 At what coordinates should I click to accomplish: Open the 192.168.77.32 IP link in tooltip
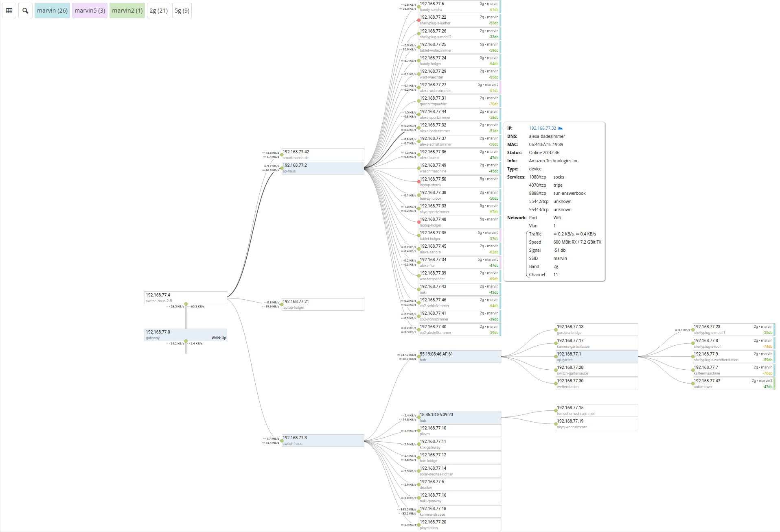coord(542,129)
